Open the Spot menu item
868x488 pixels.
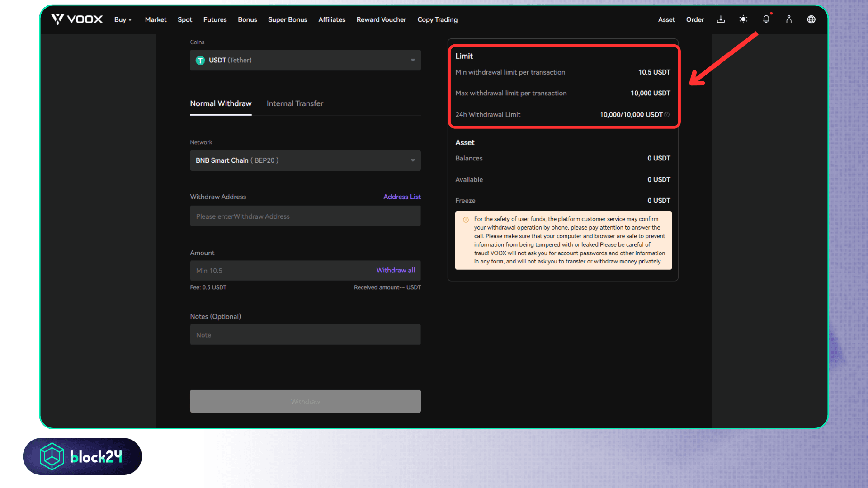click(185, 19)
